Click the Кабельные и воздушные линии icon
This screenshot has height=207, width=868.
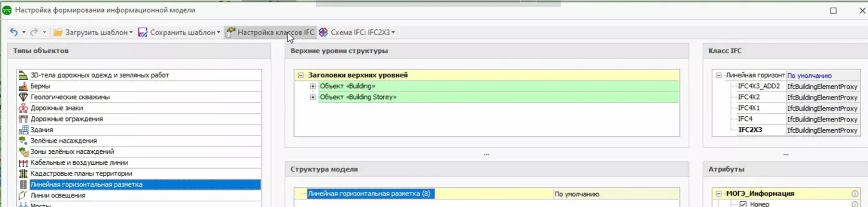point(23,163)
